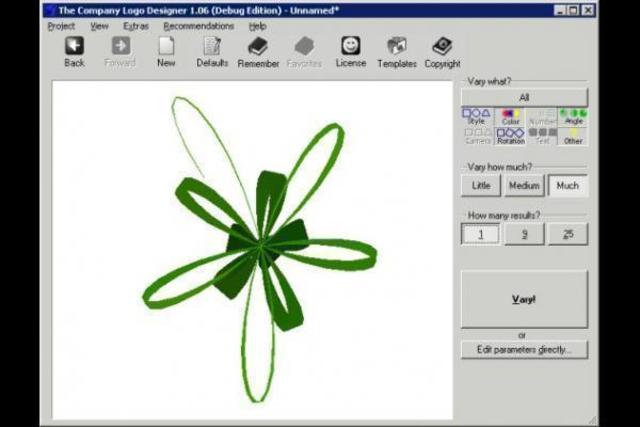Toggle the grayed Number vary option

(x=542, y=117)
